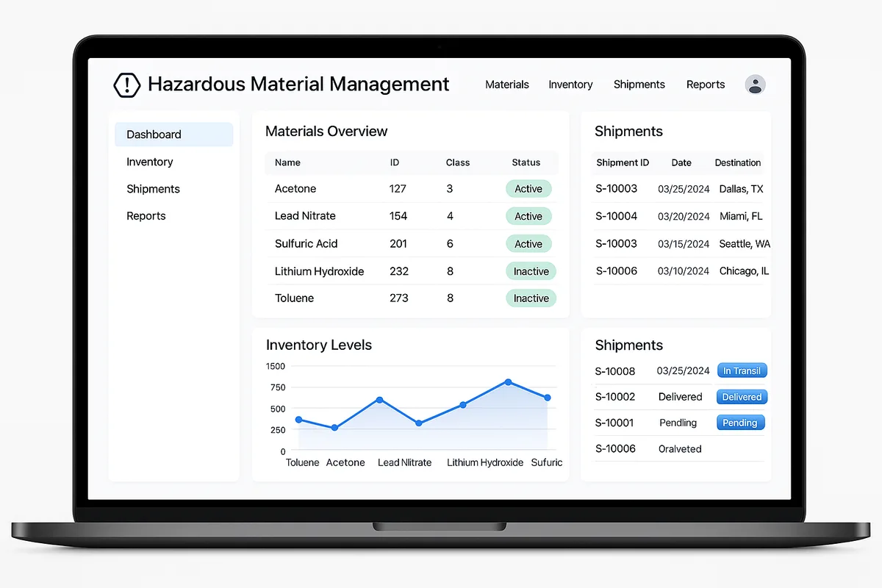Screen dimensions: 882x588
Task: Switch to Inventory in the left sidebar
Action: tap(150, 162)
